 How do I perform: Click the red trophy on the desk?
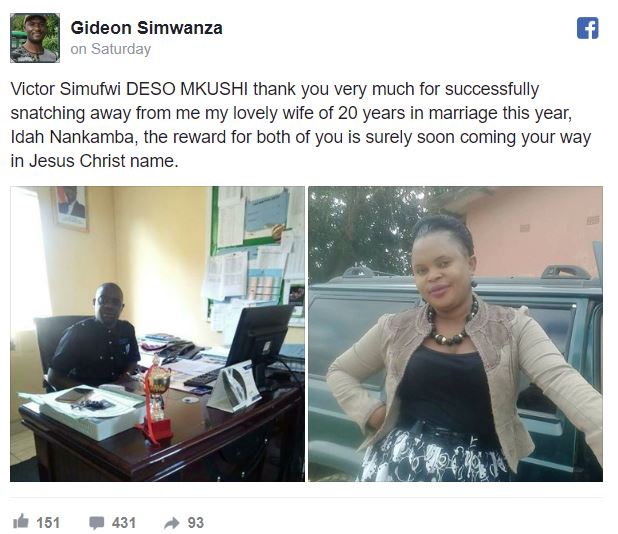157,400
